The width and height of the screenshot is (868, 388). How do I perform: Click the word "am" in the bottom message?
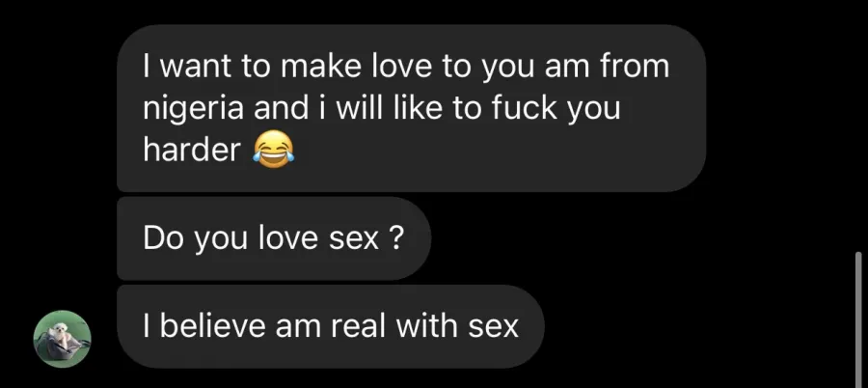click(x=303, y=327)
